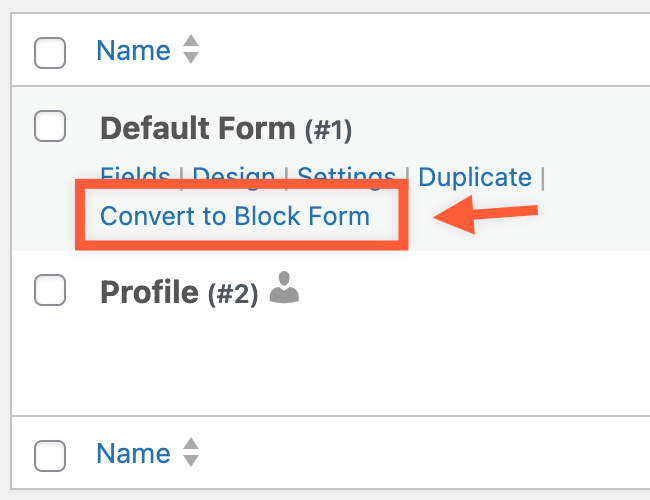Open the Profile form title
This screenshot has width=650, height=500.
150,292
